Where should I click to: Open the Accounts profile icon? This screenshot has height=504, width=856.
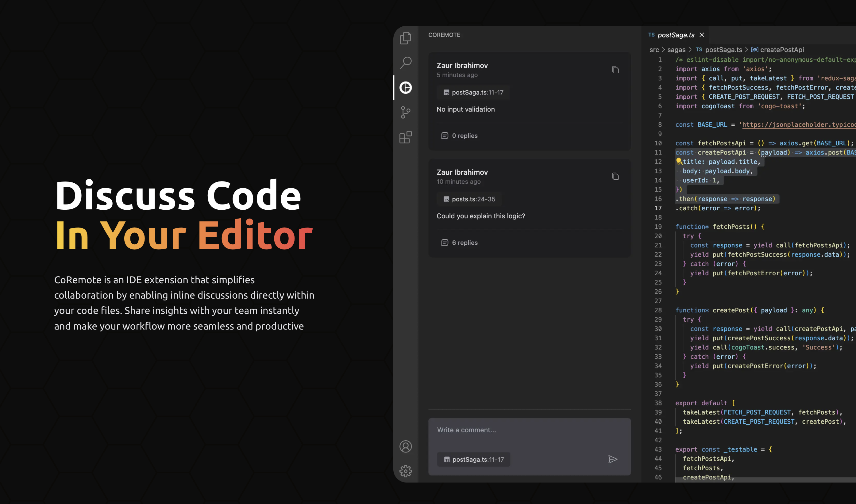[405, 446]
